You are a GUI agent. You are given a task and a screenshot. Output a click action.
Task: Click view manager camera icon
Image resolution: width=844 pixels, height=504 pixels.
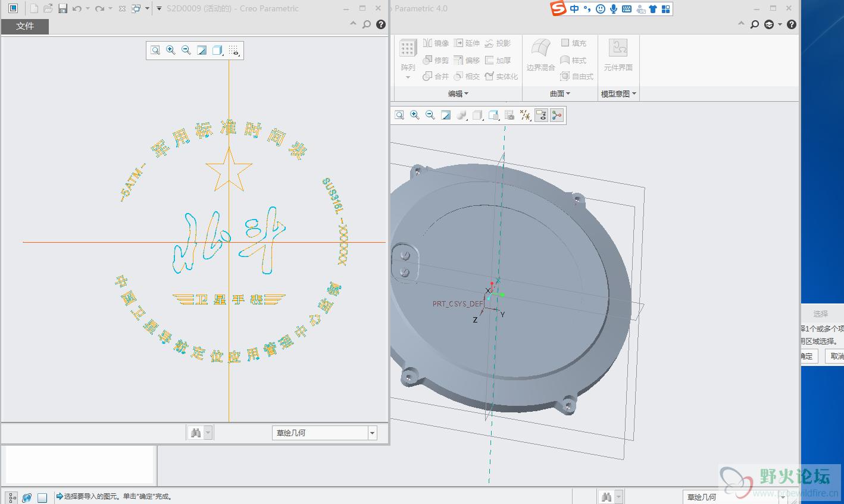click(x=509, y=115)
